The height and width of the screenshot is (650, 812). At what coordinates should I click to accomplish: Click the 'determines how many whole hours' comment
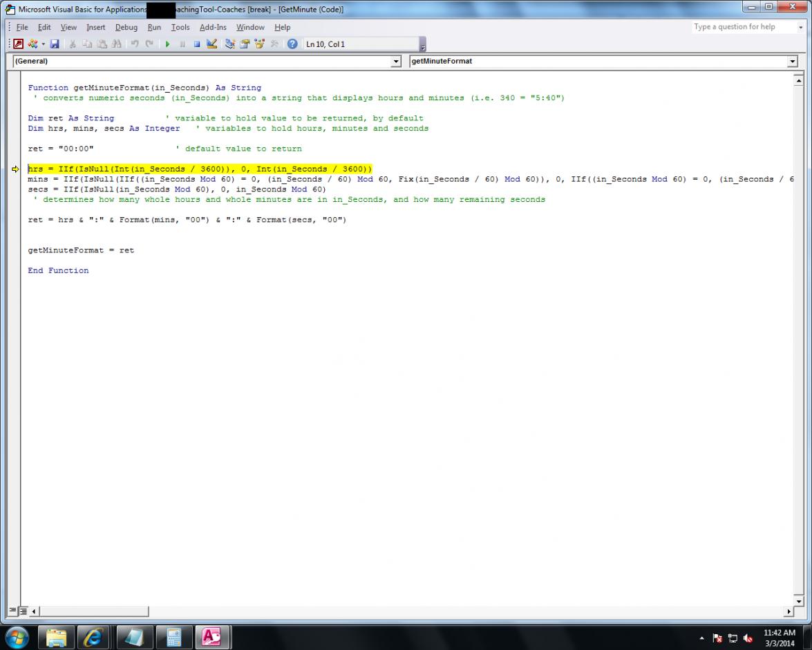coord(289,200)
